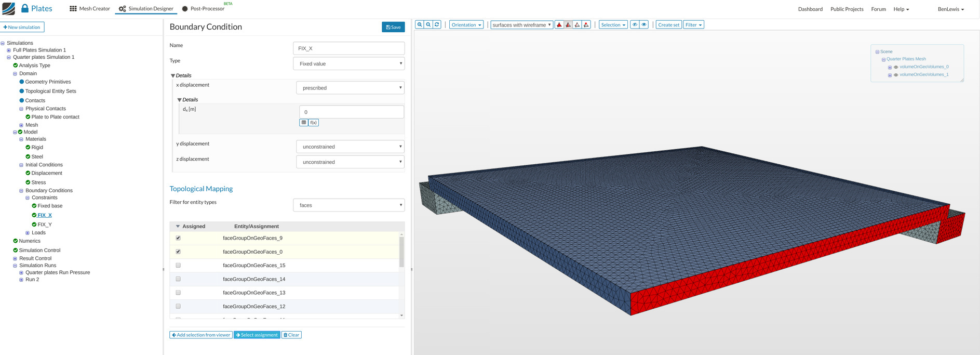
Task: Open the entity types filter dropdown
Action: (x=349, y=205)
